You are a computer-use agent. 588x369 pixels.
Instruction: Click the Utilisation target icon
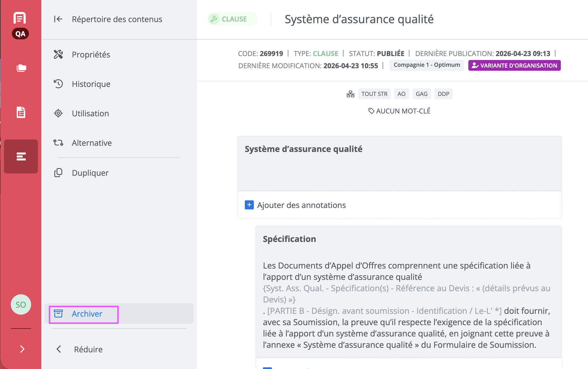coord(58,113)
